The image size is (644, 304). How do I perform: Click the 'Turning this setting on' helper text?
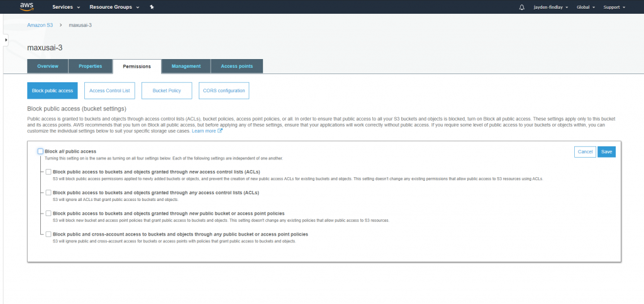164,158
